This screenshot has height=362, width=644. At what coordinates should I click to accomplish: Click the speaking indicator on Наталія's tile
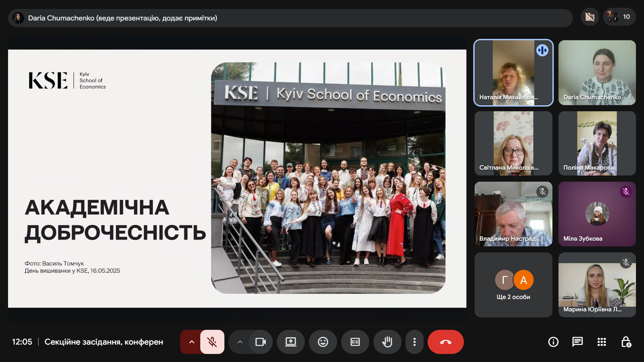click(x=542, y=50)
